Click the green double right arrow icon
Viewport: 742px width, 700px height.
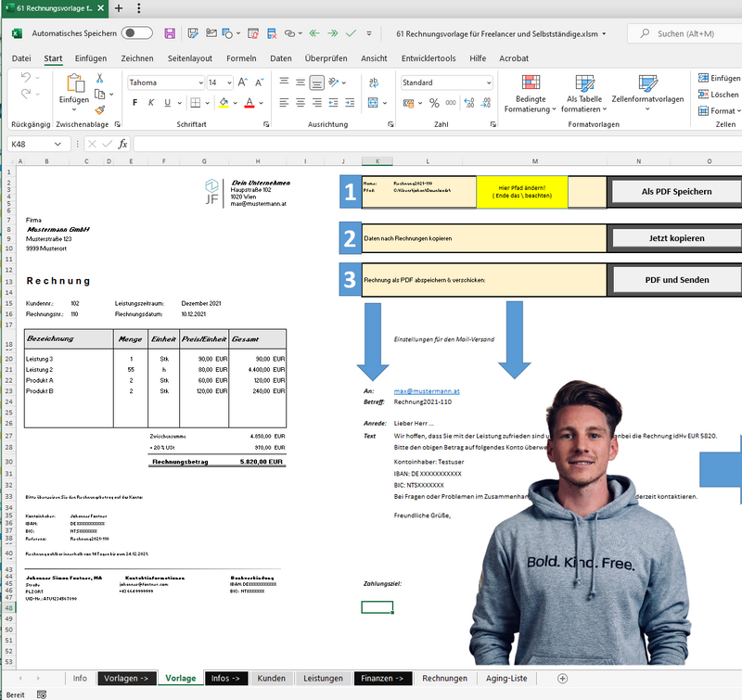333,33
